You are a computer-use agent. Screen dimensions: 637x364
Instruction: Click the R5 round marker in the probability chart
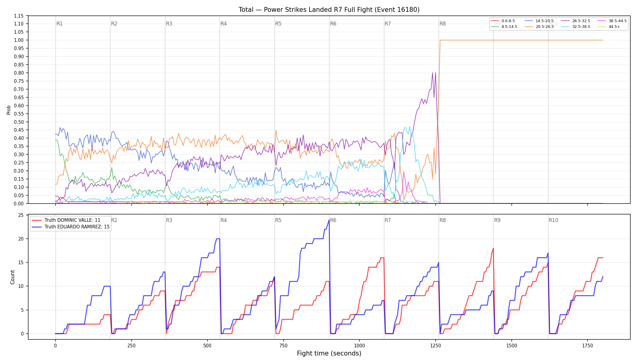coord(278,24)
